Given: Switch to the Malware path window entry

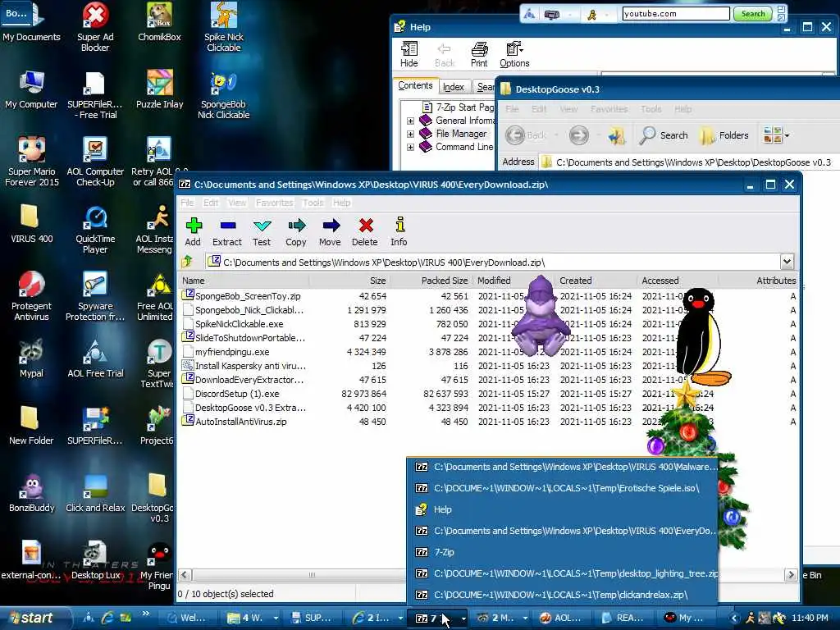Looking at the screenshot, I should (561, 467).
